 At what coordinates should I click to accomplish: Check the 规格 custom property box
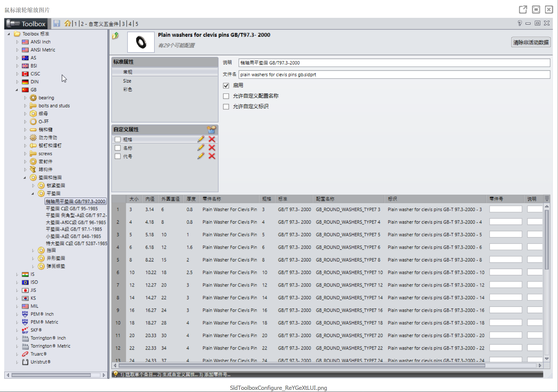(x=118, y=139)
